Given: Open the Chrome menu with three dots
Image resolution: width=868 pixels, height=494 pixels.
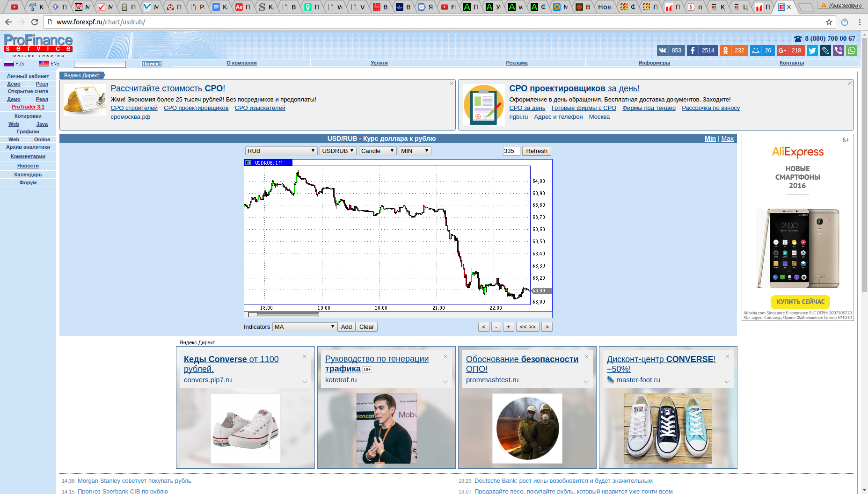Looking at the screenshot, I should 860,22.
